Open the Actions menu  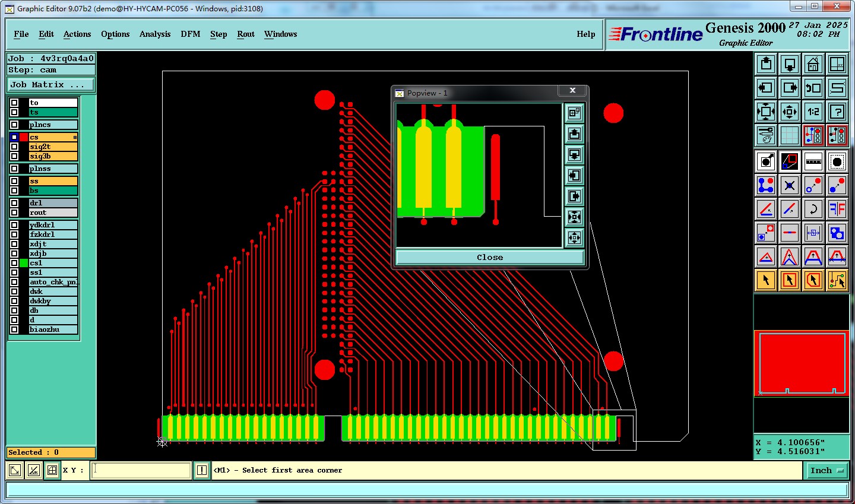pos(77,34)
